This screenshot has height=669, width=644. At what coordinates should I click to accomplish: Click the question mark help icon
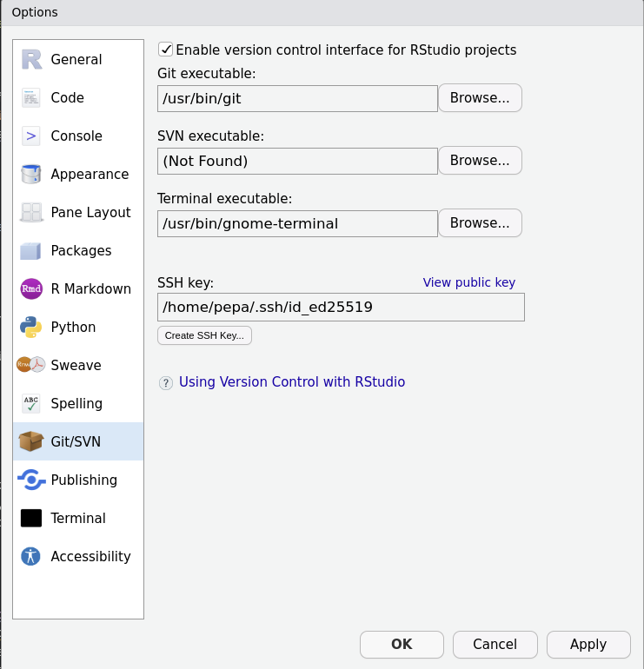click(x=166, y=382)
